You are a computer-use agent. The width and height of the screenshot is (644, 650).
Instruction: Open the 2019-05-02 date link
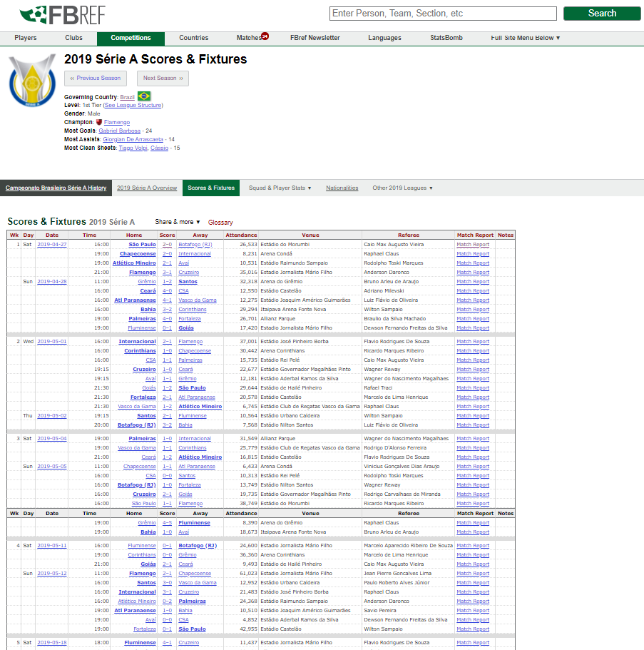click(x=52, y=416)
